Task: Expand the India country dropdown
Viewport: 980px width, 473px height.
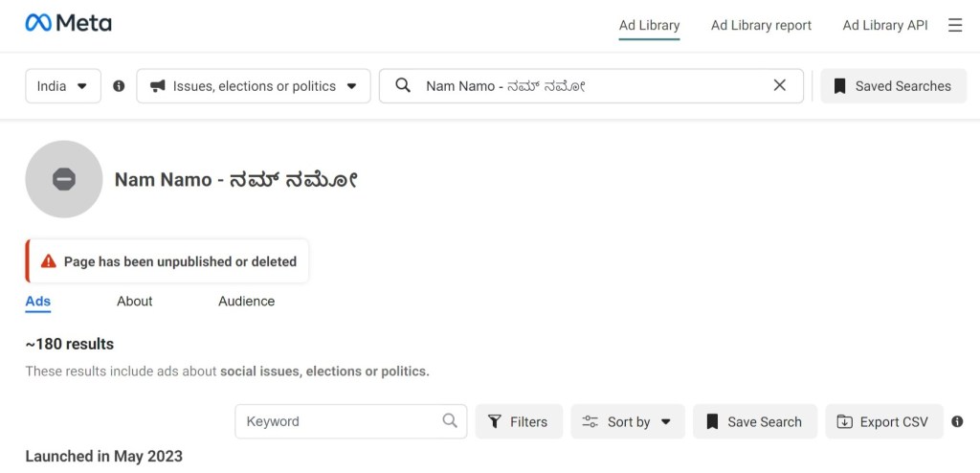Action: 63,86
